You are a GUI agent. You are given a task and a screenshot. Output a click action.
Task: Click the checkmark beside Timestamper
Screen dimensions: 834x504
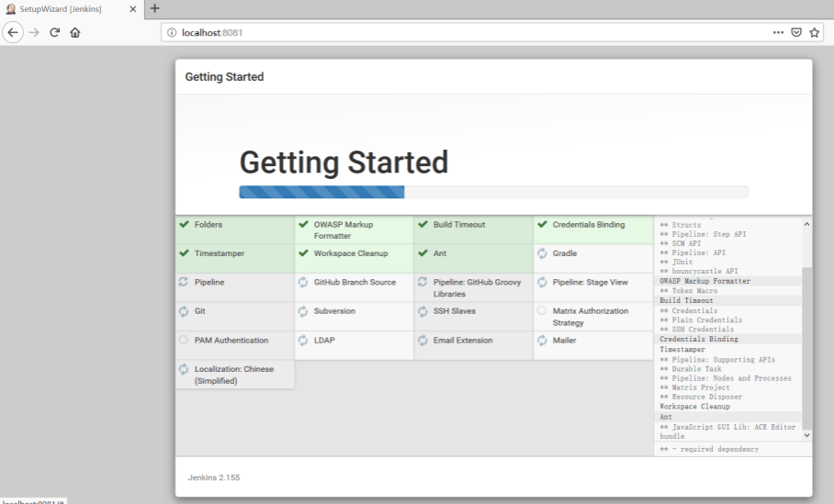click(184, 253)
